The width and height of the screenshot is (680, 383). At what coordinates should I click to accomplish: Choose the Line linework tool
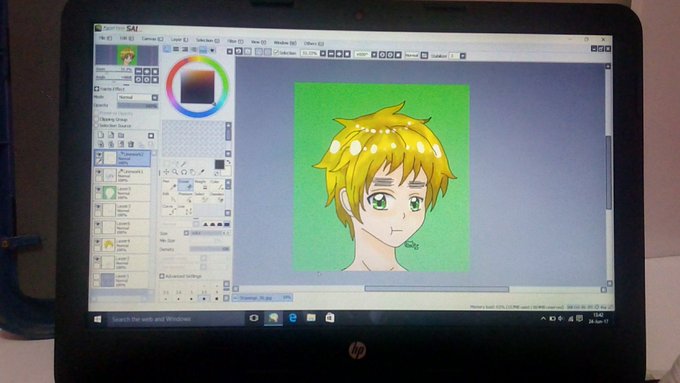[x=185, y=210]
